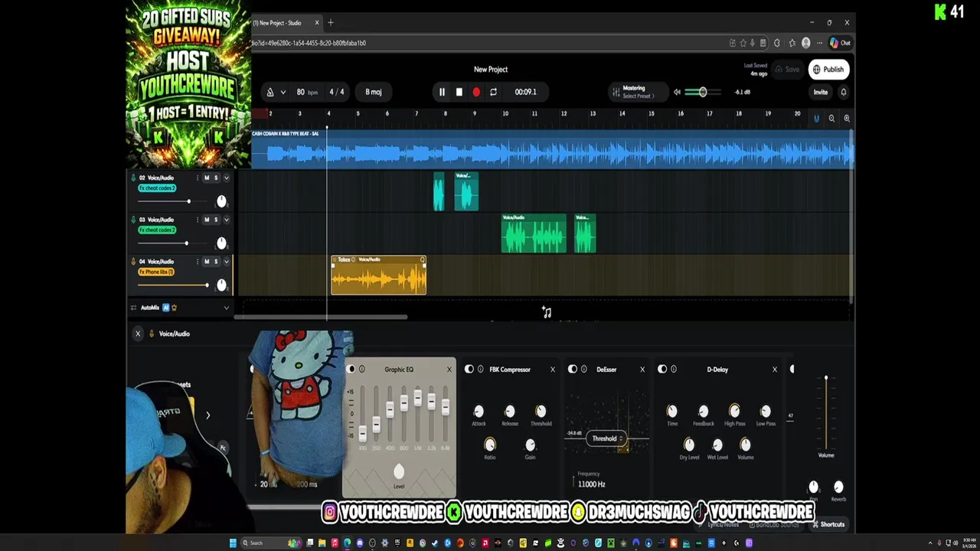Click the FBK Compressor Ratio knob
Screen dimensions: 980x551
tap(490, 445)
